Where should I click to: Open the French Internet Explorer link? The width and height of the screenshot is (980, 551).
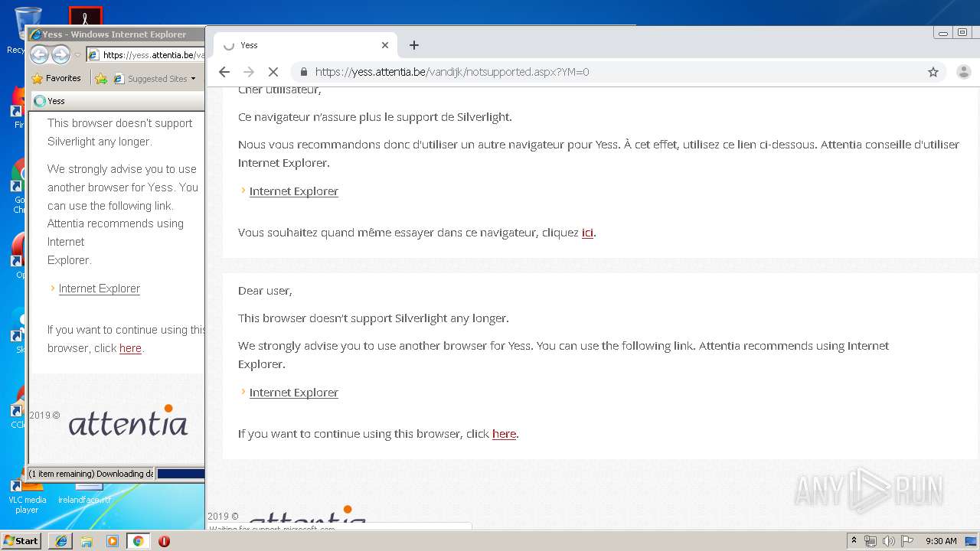[x=293, y=191]
